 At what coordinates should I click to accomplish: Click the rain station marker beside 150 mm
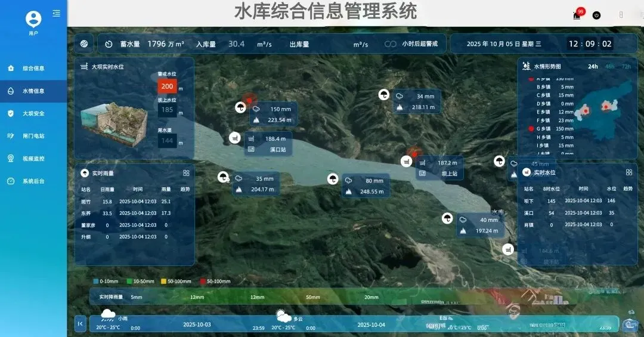point(241,108)
